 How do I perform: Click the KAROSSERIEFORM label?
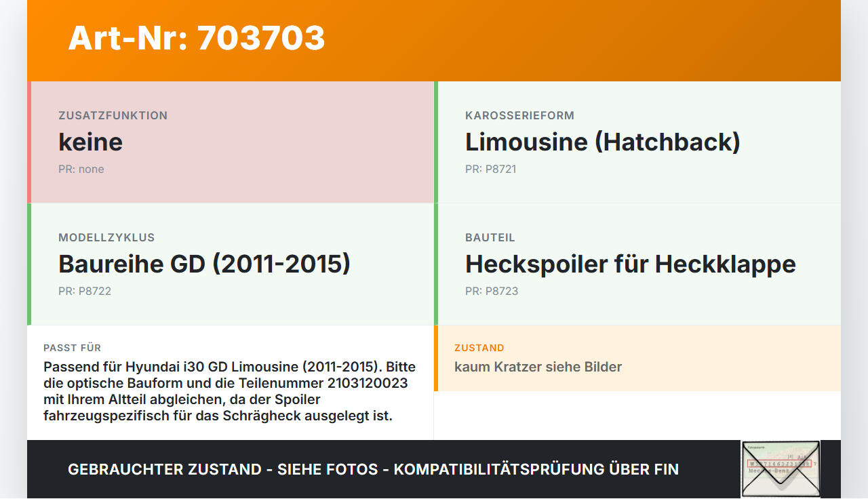519,115
